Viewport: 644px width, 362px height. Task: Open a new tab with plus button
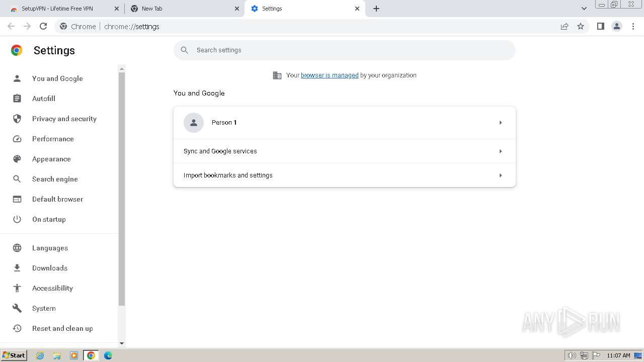coord(376,9)
